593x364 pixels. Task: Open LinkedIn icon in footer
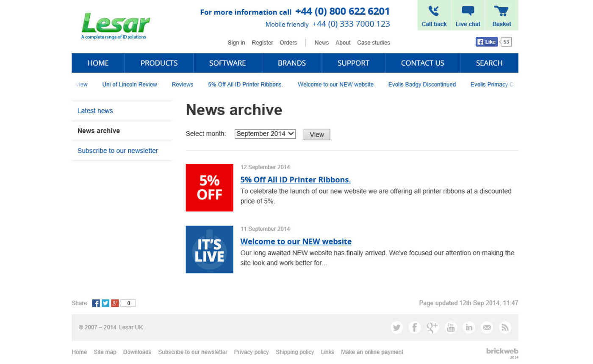tap(469, 327)
